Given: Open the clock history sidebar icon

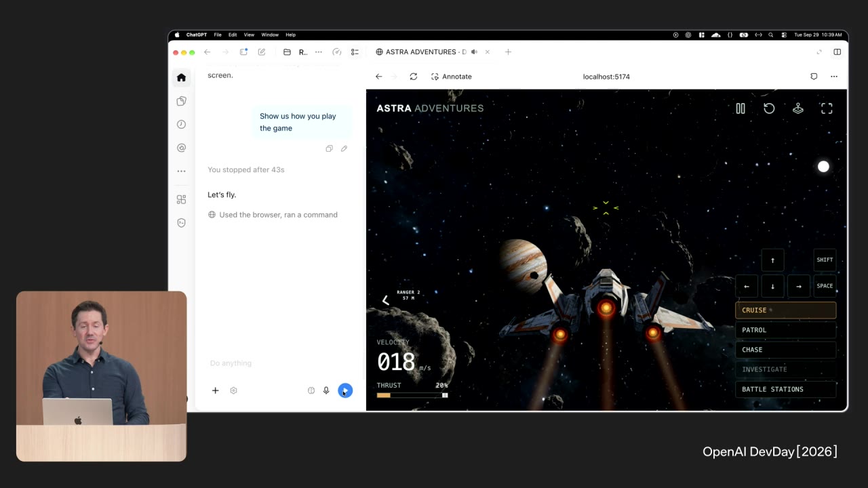Looking at the screenshot, I should click(181, 124).
